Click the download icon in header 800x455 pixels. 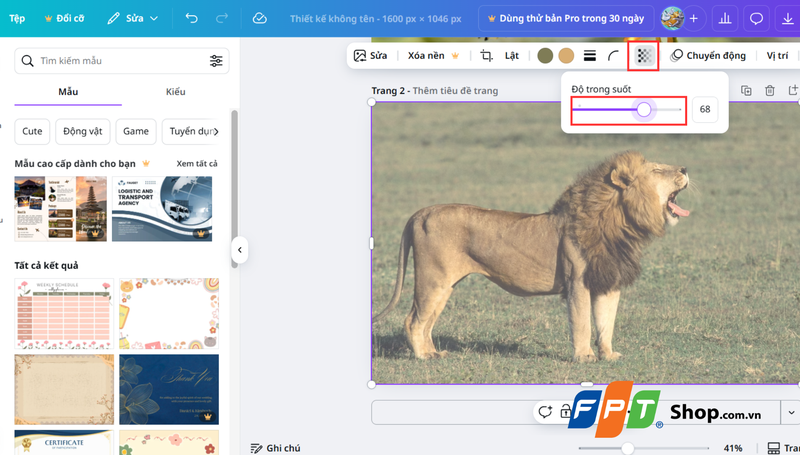point(787,18)
